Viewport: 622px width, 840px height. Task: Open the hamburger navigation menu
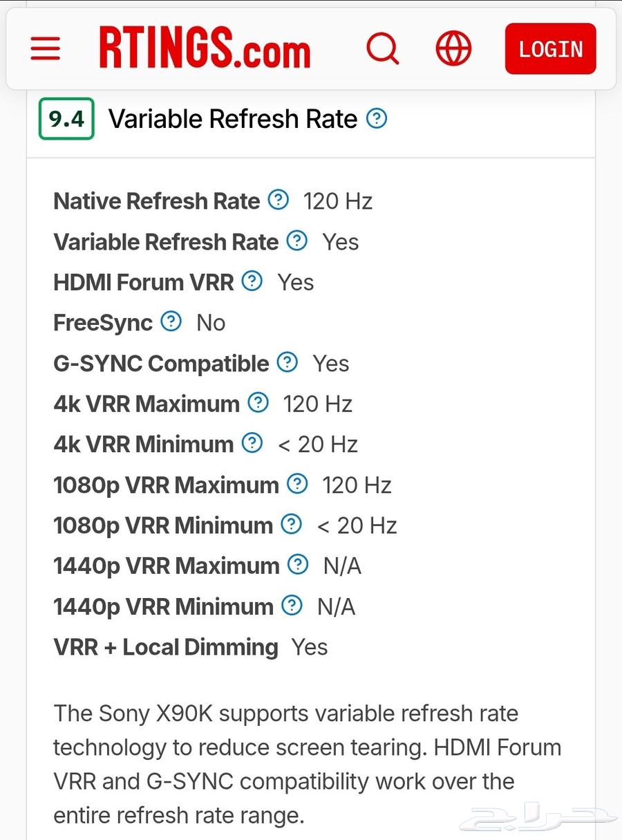click(46, 48)
